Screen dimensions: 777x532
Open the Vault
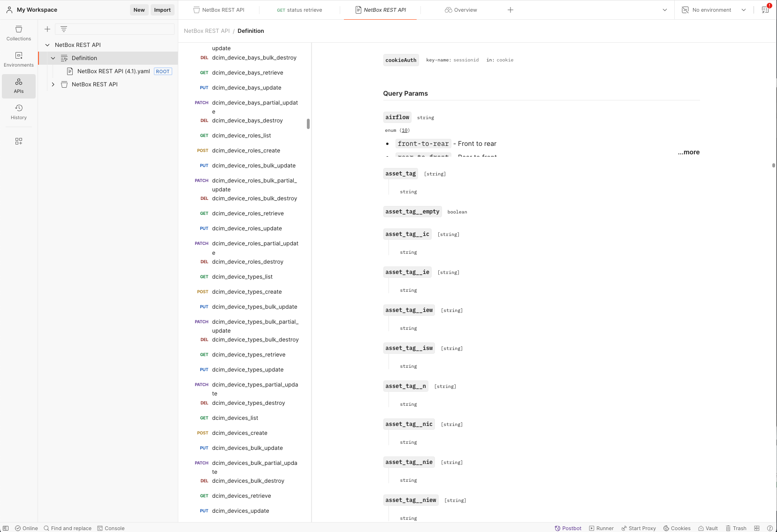pyautogui.click(x=708, y=528)
